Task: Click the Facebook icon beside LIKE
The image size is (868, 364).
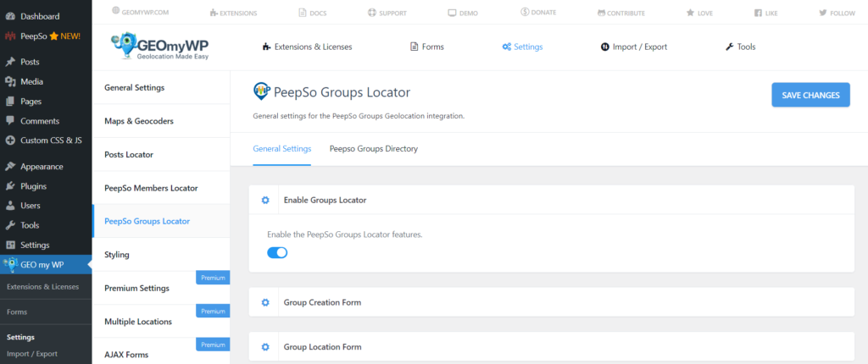Action: (x=758, y=13)
